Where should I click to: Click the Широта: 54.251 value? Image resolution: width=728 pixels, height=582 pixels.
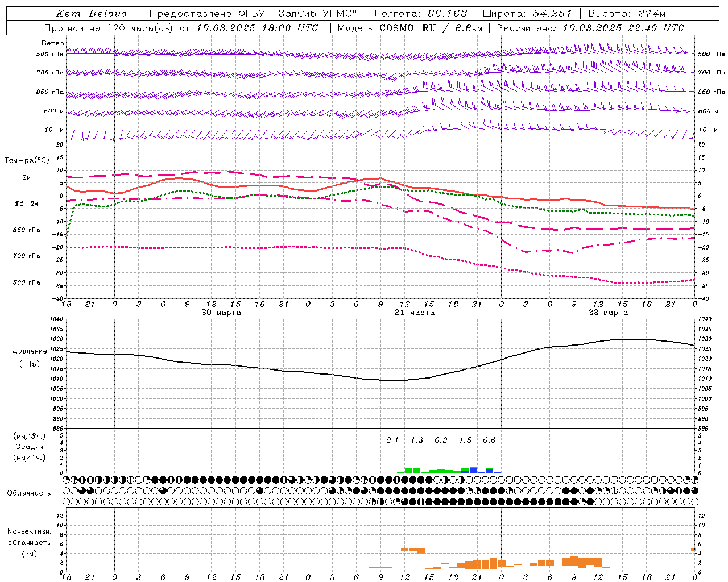tap(527, 14)
